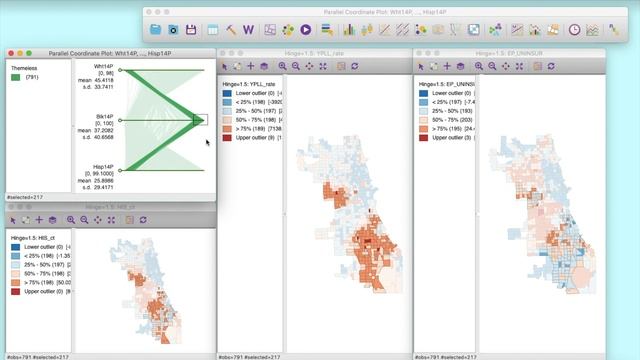Create a Histogram from the toolbar
This screenshot has height=360, width=640.
tap(349, 29)
